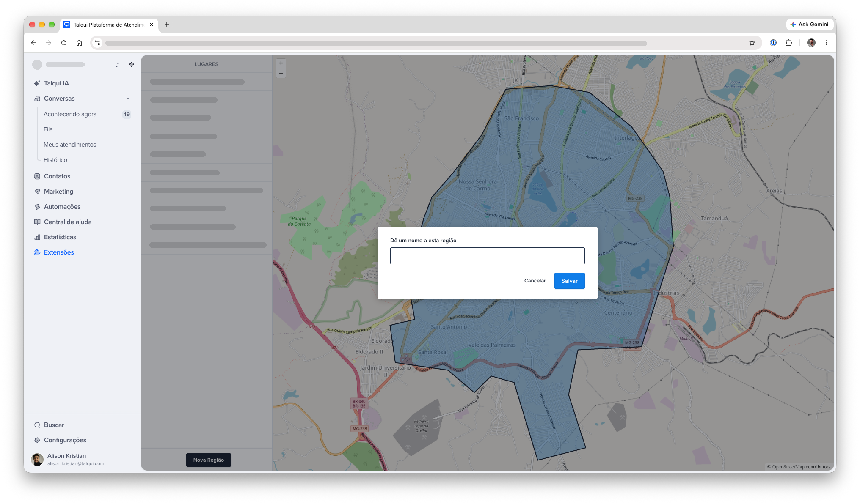The width and height of the screenshot is (860, 504).
Task: Open a new browser tab
Action: [167, 25]
